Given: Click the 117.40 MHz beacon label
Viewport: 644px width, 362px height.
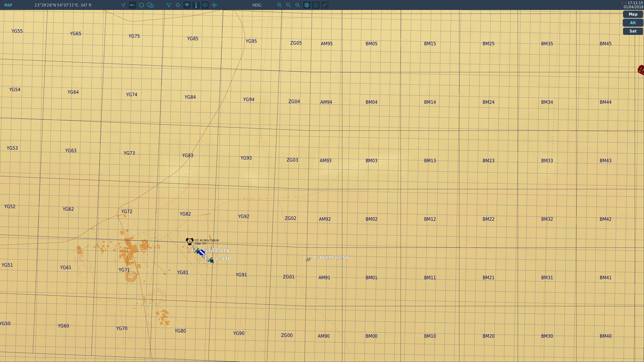Looking at the screenshot, I should [207, 240].
